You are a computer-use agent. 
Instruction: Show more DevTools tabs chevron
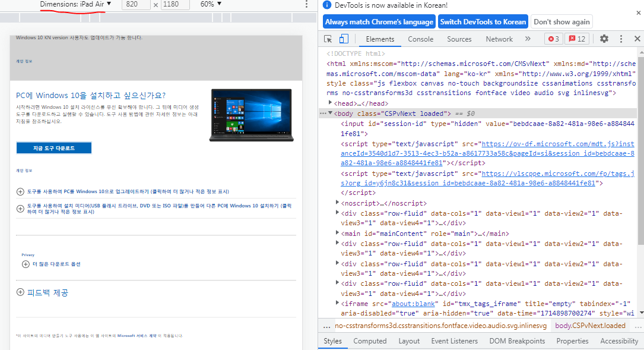(x=528, y=39)
